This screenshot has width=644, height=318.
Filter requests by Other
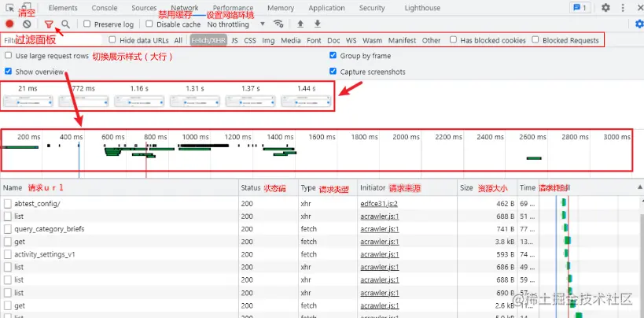(431, 40)
